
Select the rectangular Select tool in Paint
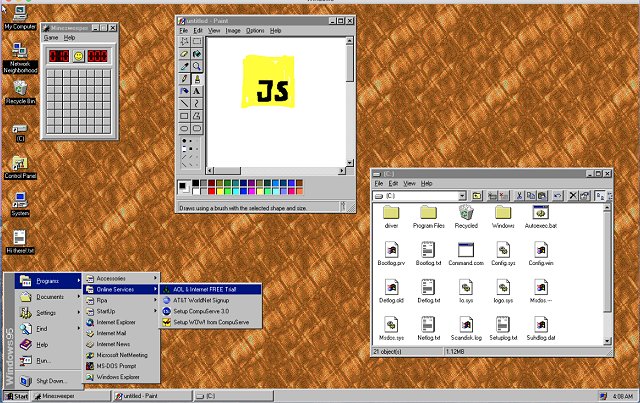click(197, 41)
